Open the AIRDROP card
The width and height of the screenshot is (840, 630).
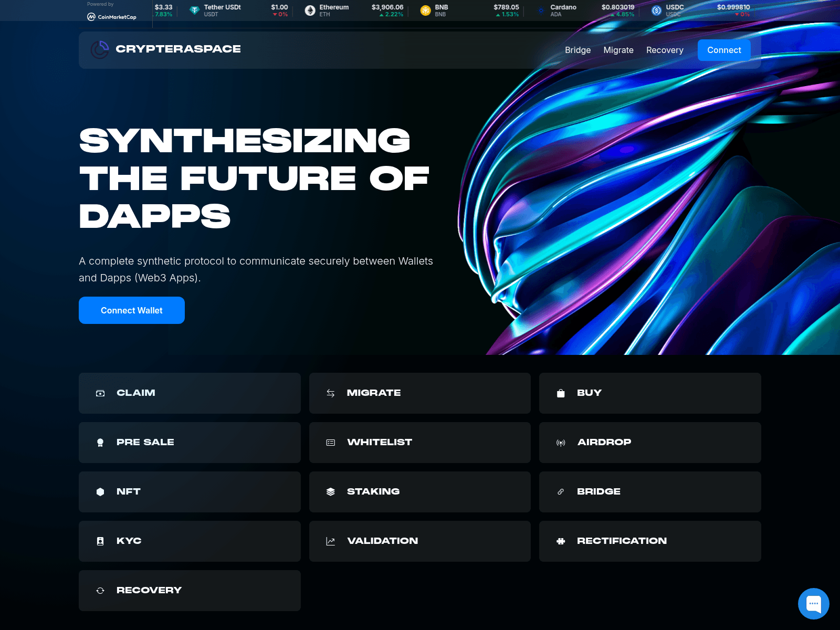[650, 443]
